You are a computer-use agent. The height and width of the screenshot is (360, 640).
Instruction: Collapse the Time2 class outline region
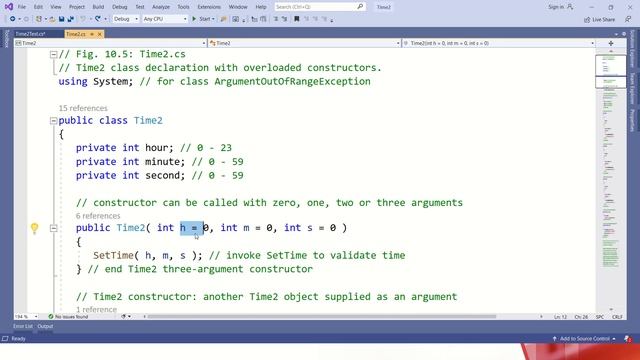[53, 120]
